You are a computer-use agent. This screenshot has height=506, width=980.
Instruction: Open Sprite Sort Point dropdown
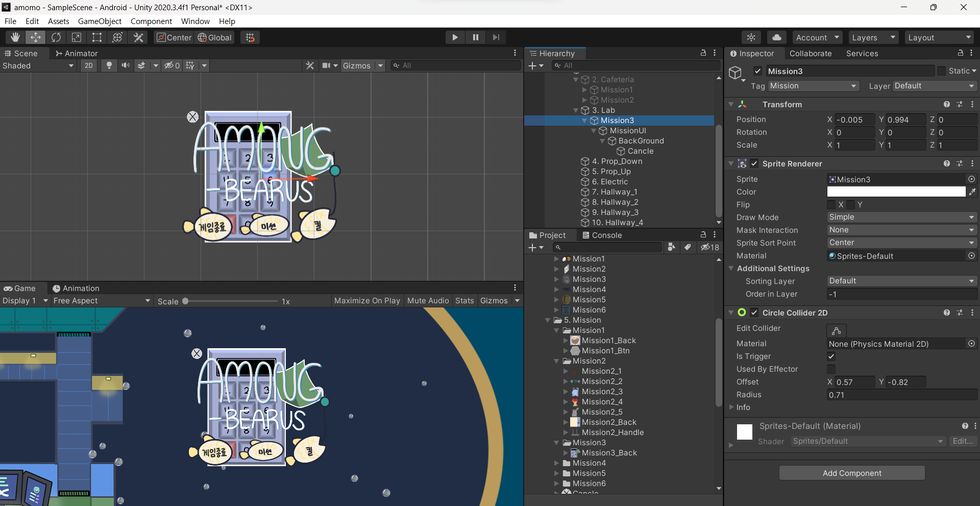pyautogui.click(x=902, y=243)
